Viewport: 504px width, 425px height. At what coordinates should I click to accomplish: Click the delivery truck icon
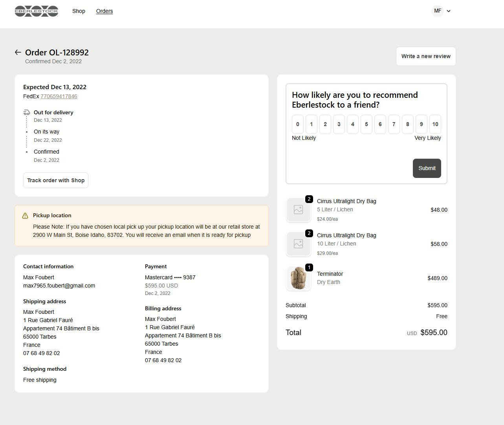(x=27, y=113)
